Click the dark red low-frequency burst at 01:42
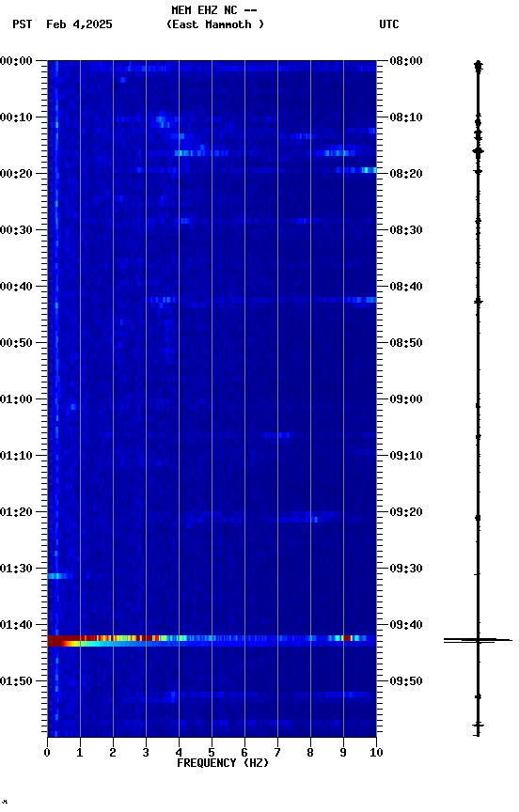The height and width of the screenshot is (812, 519). point(63,641)
